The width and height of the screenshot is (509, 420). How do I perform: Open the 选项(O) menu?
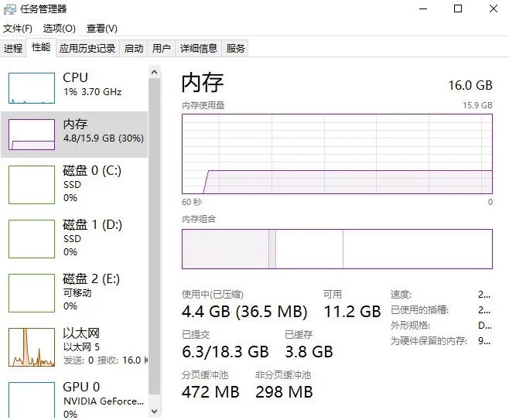click(59, 29)
